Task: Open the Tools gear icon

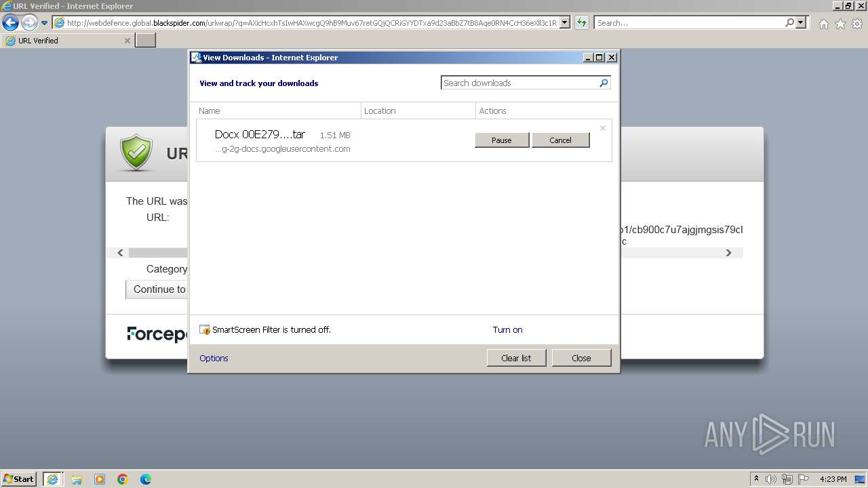Action: click(x=857, y=24)
